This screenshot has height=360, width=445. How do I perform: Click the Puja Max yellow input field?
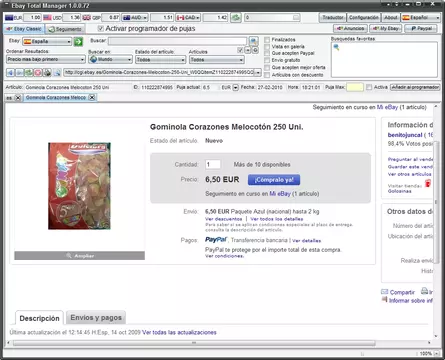tap(355, 87)
